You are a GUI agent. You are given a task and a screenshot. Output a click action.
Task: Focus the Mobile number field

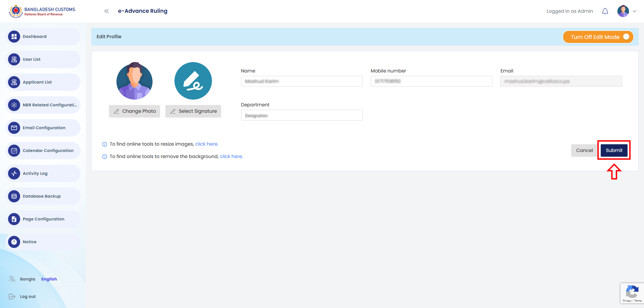pyautogui.click(x=431, y=81)
